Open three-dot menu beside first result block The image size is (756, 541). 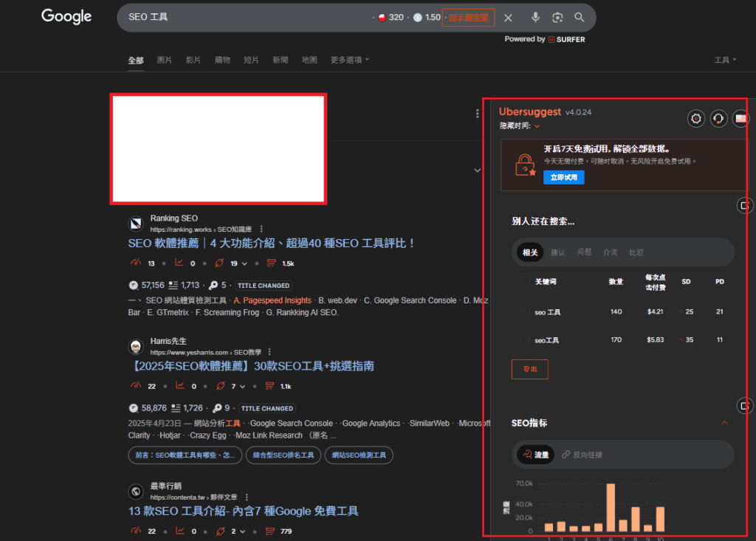click(478, 114)
